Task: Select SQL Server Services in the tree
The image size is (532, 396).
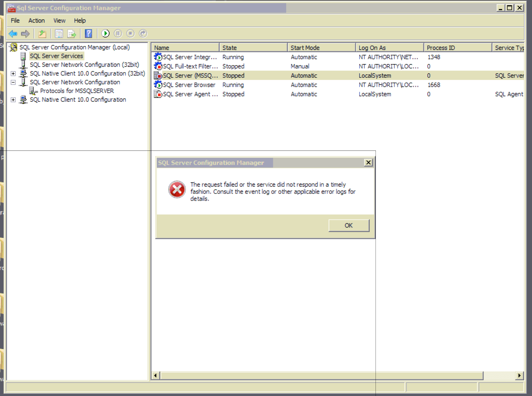Action: 56,56
